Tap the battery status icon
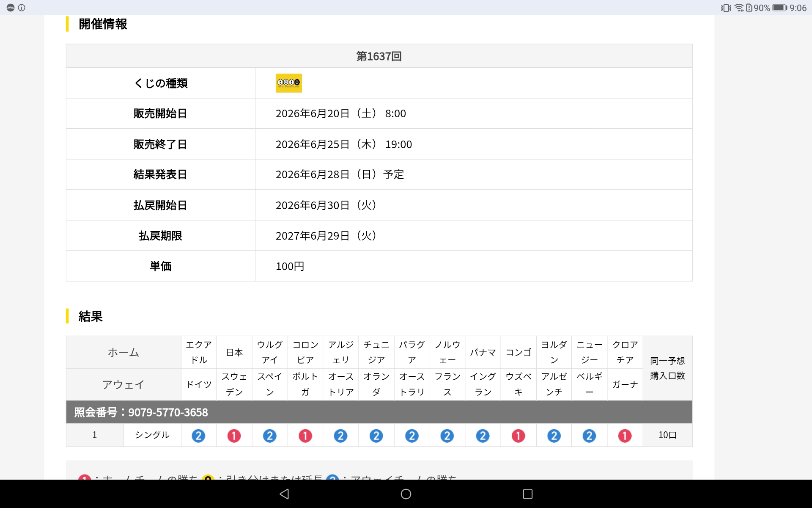 coord(779,8)
